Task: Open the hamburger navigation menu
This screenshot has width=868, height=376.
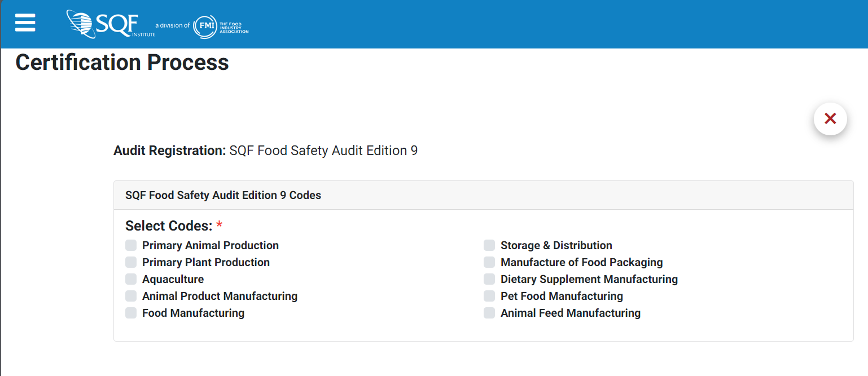Action: 25,23
